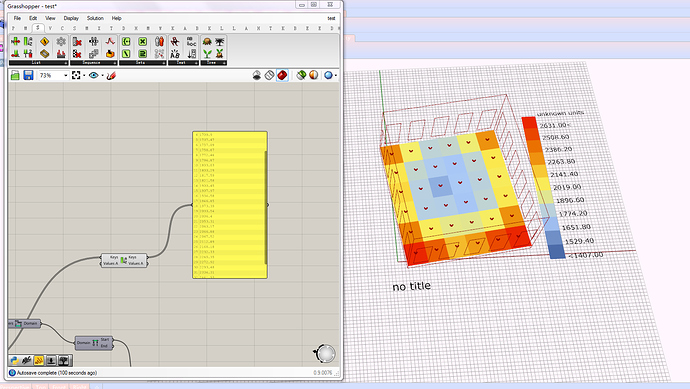Open the Zoom Extents dropdown arrow
The image size is (690, 389).
(x=84, y=76)
